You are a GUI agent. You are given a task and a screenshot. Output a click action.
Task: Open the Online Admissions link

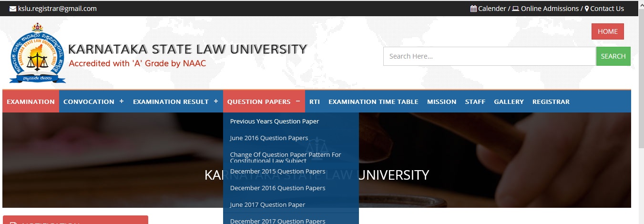pyautogui.click(x=550, y=9)
